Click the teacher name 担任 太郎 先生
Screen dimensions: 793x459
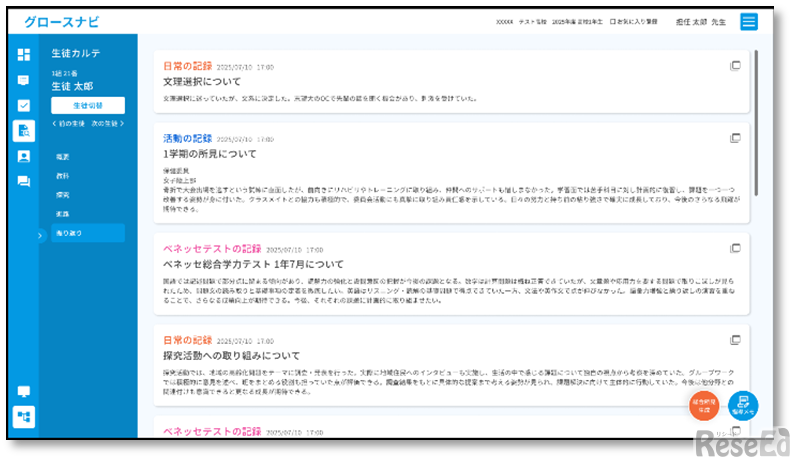tap(701, 22)
